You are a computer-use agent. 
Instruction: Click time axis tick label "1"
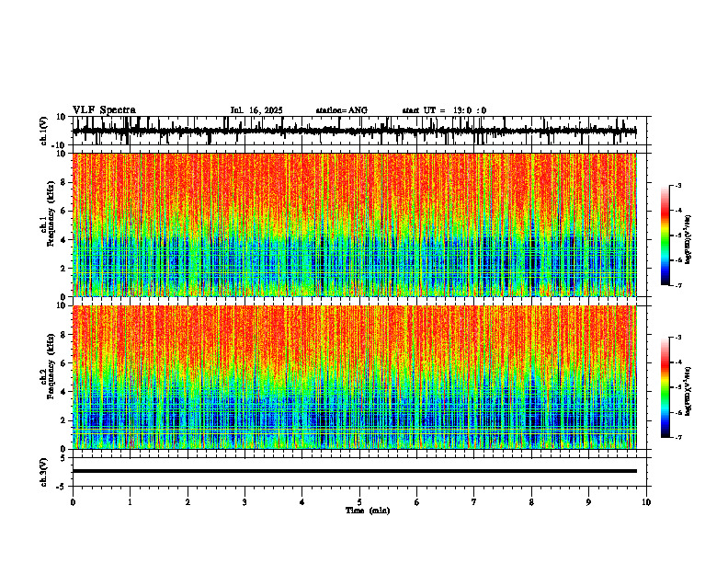tap(130, 502)
